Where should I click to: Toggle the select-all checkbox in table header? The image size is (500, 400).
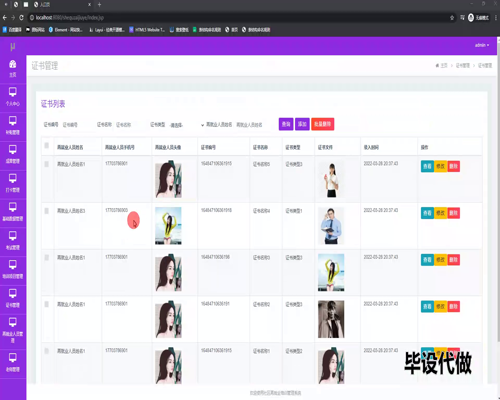point(47,145)
